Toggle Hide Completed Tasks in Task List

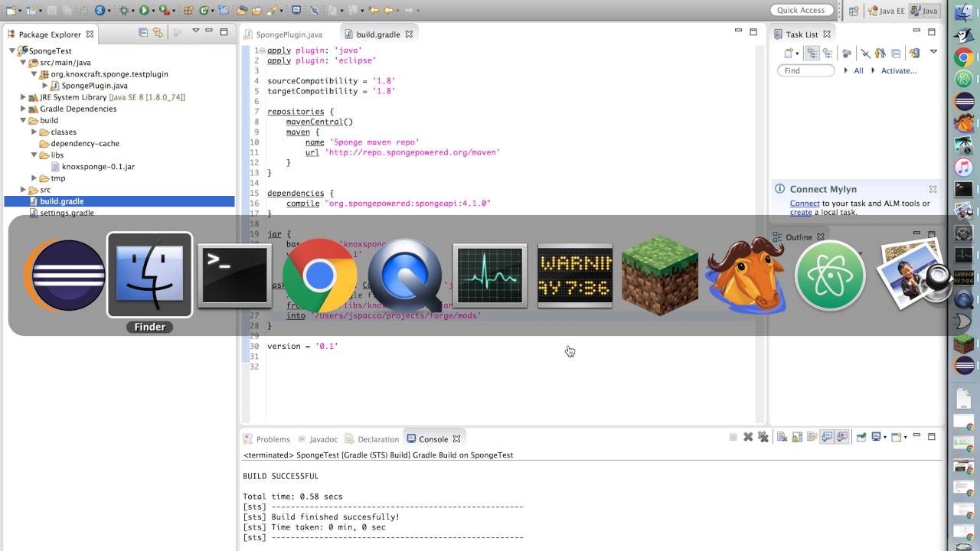tap(865, 53)
